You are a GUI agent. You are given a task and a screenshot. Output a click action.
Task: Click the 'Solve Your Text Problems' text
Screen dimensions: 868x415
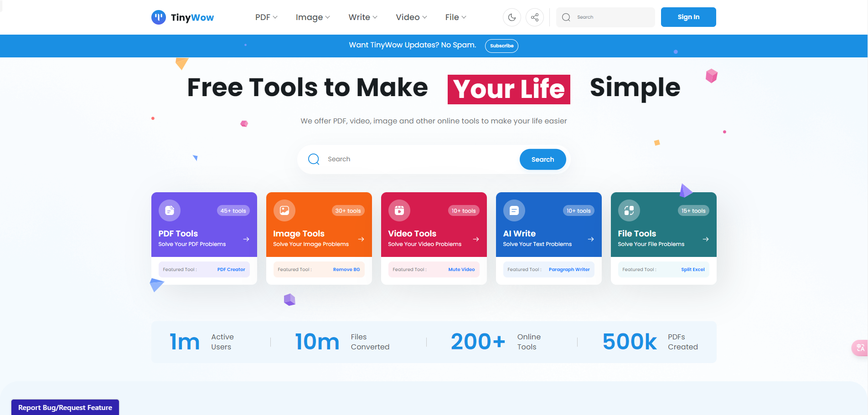point(537,244)
